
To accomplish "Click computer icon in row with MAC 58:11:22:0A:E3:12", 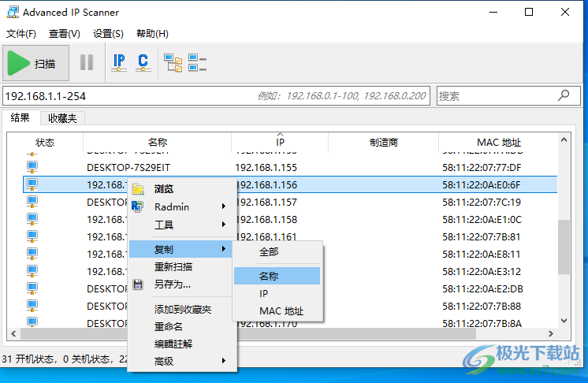I will [x=32, y=271].
